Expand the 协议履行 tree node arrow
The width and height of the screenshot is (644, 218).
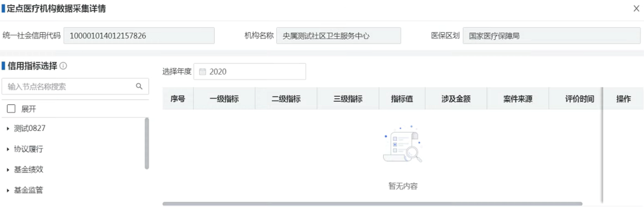coord(8,149)
